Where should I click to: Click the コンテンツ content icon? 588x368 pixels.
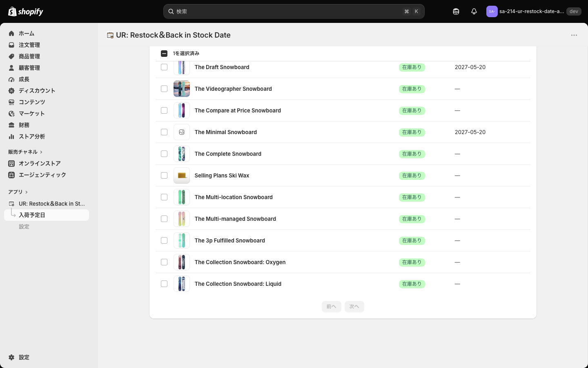(x=11, y=102)
